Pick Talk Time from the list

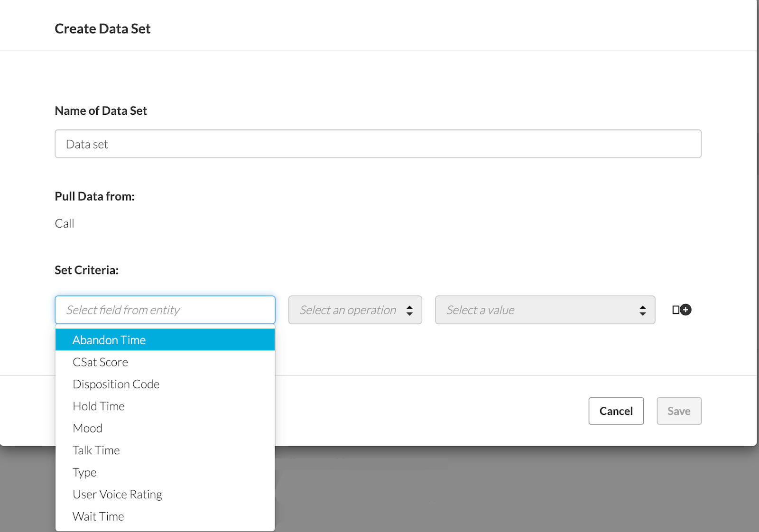(165, 450)
